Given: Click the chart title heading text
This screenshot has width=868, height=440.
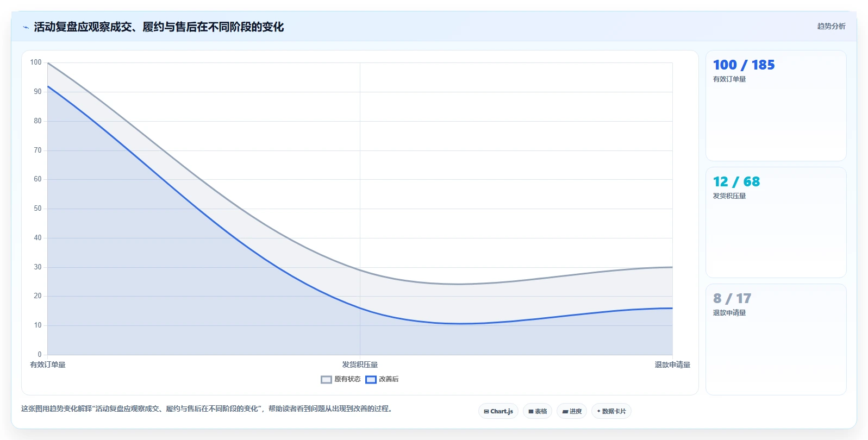Looking at the screenshot, I should click(159, 27).
